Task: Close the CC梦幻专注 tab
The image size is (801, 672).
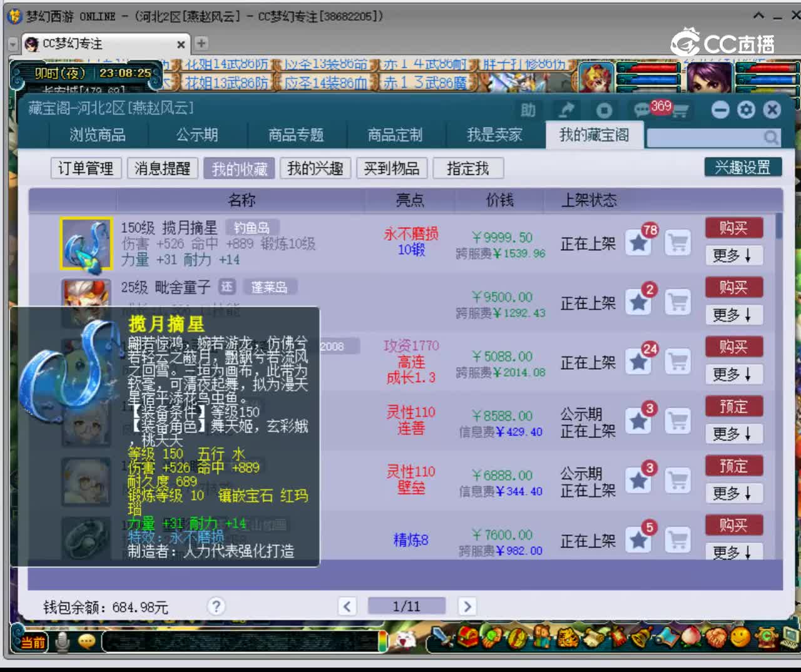Action: click(x=180, y=44)
